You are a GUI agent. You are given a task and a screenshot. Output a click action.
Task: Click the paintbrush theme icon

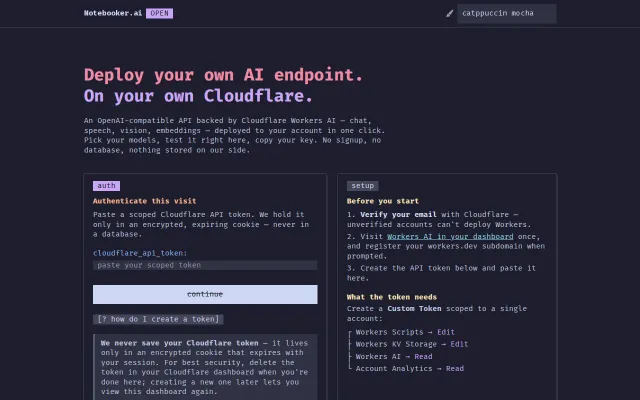click(x=449, y=13)
